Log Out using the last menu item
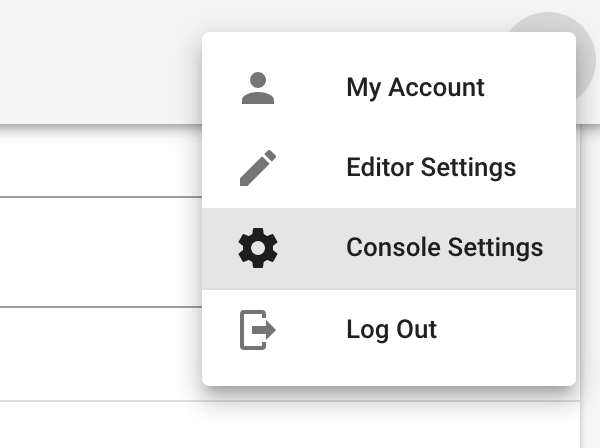The image size is (600, 448). point(389,329)
